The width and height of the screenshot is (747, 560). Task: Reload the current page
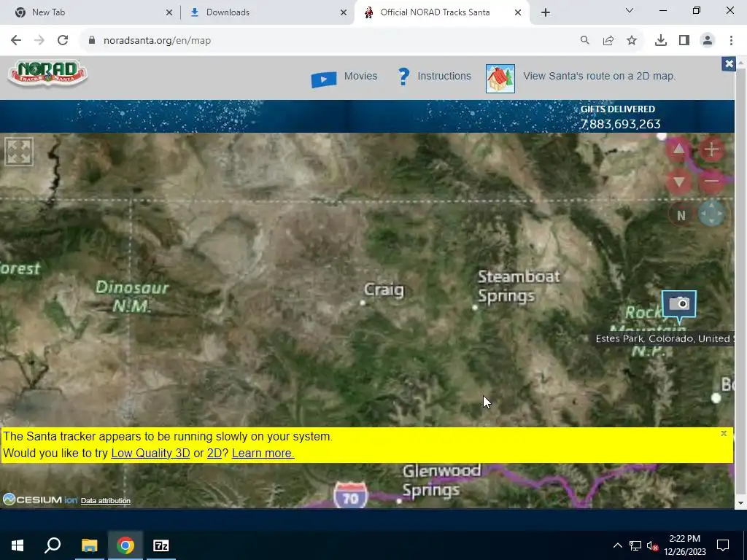tap(63, 41)
